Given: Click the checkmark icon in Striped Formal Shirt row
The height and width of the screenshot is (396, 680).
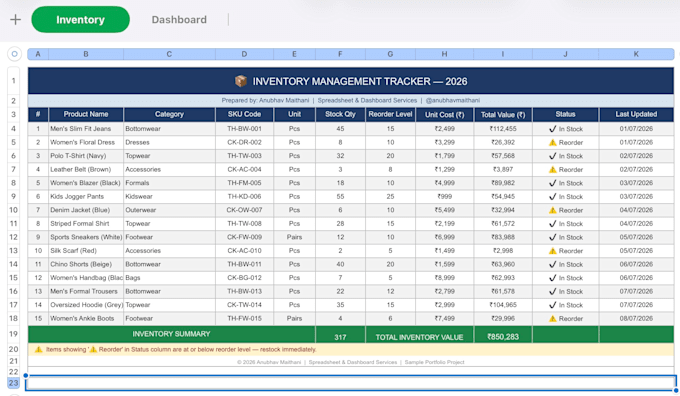Looking at the screenshot, I should [552, 224].
